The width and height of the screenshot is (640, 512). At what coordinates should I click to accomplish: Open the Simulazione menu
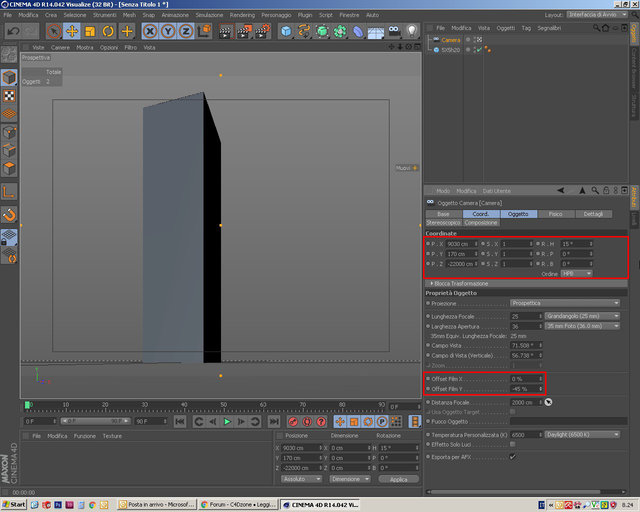click(209, 15)
